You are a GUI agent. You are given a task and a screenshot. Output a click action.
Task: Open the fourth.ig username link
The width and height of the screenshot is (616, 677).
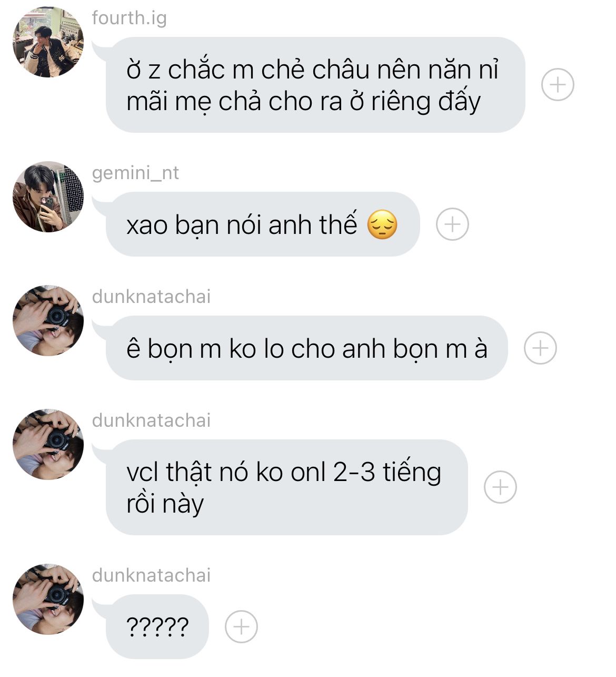pyautogui.click(x=129, y=18)
